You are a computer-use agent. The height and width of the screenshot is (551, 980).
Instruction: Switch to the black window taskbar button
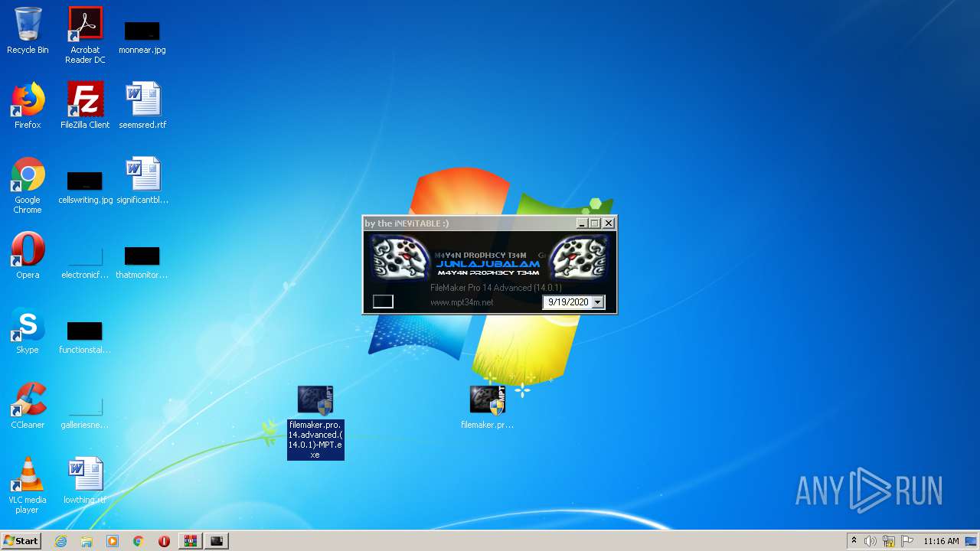[217, 541]
